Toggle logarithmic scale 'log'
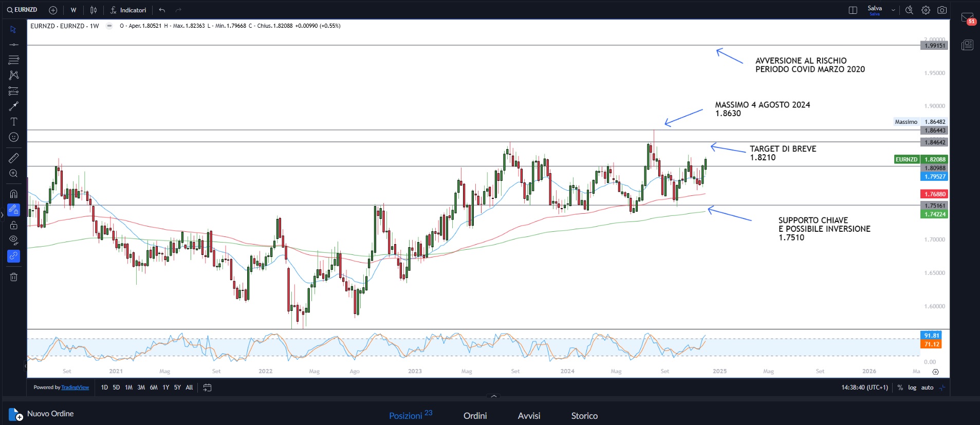The image size is (980, 425). pyautogui.click(x=912, y=387)
